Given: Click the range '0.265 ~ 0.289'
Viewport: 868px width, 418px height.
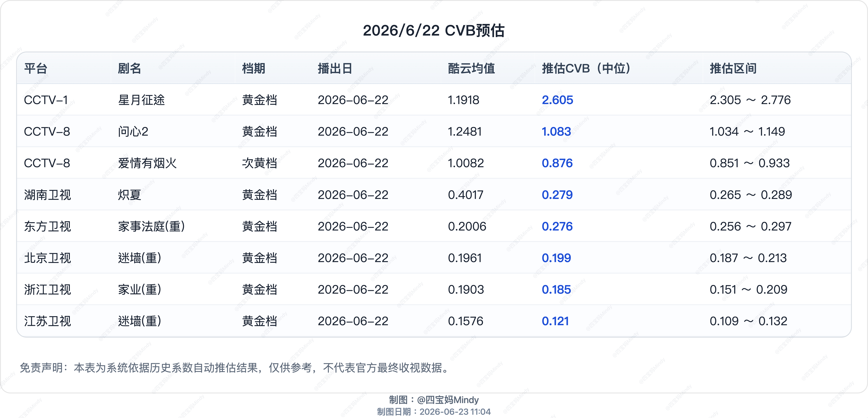Looking at the screenshot, I should [x=751, y=195].
